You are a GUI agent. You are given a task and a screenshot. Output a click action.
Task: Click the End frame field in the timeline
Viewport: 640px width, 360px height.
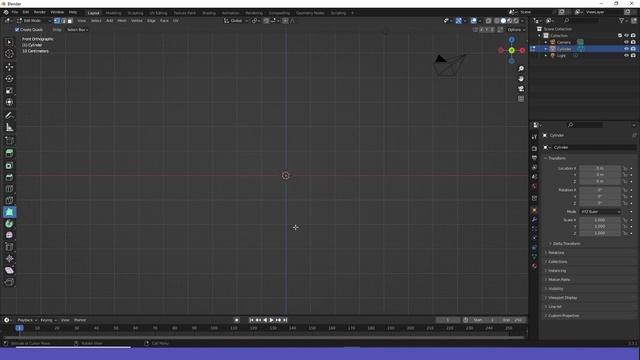pyautogui.click(x=513, y=320)
